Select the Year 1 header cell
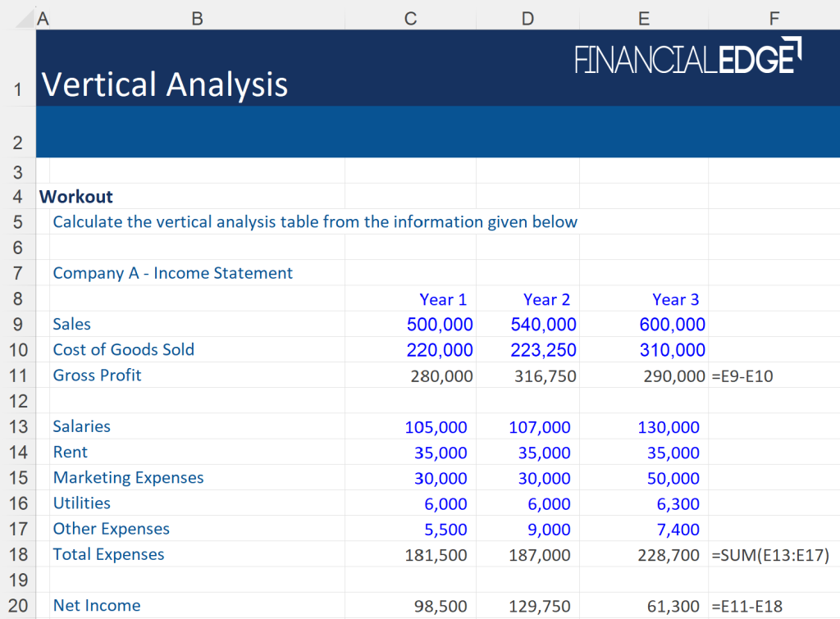The image size is (840, 619). click(x=443, y=299)
